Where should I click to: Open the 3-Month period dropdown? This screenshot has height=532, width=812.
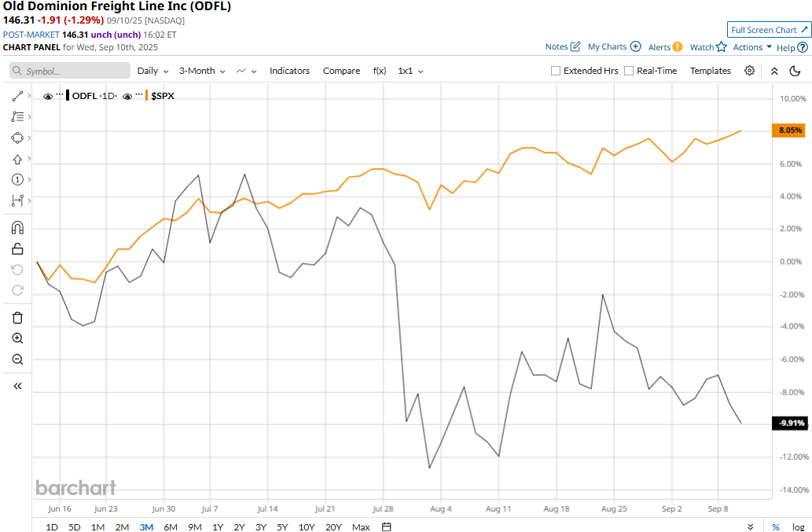click(202, 71)
